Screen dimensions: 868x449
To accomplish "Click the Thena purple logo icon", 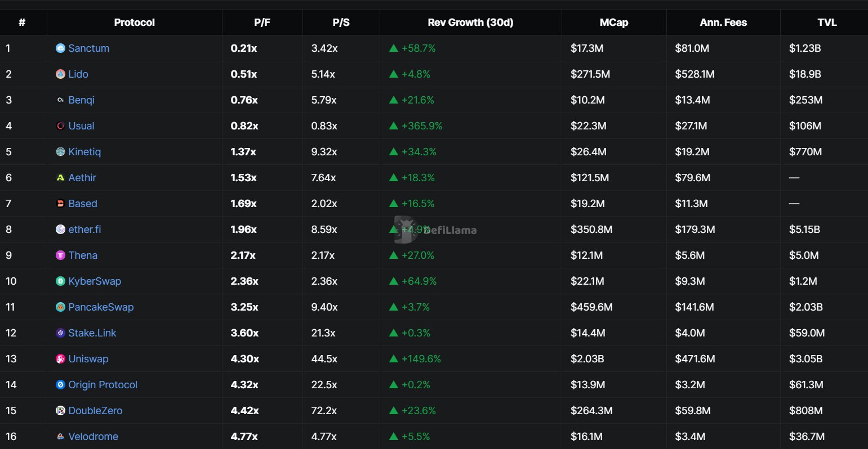I will (x=60, y=255).
